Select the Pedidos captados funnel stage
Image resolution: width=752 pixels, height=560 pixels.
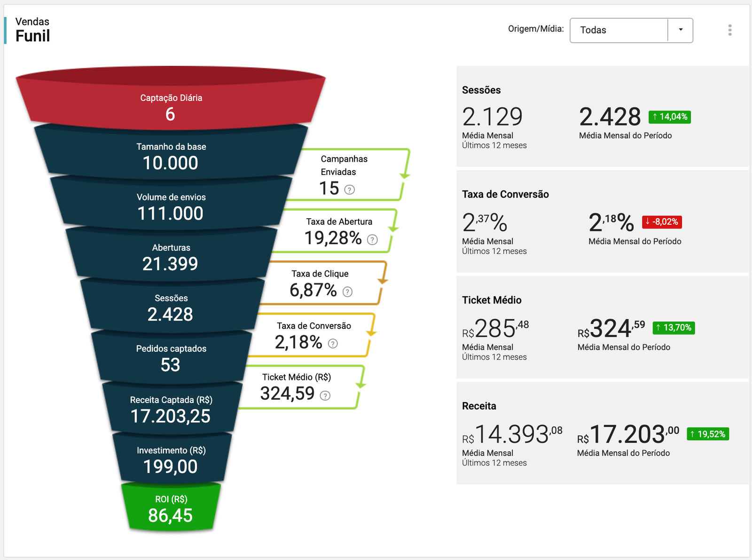pyautogui.click(x=171, y=357)
